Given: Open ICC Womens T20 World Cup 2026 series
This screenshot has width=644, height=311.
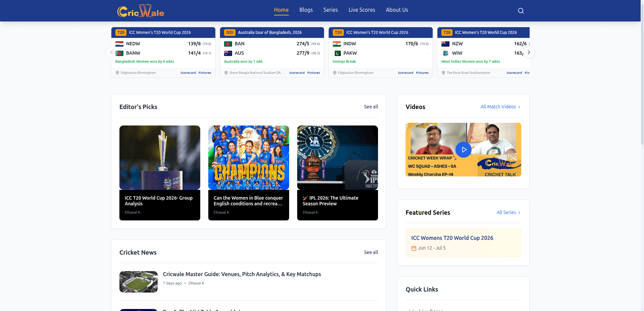Looking at the screenshot, I should coord(463,243).
